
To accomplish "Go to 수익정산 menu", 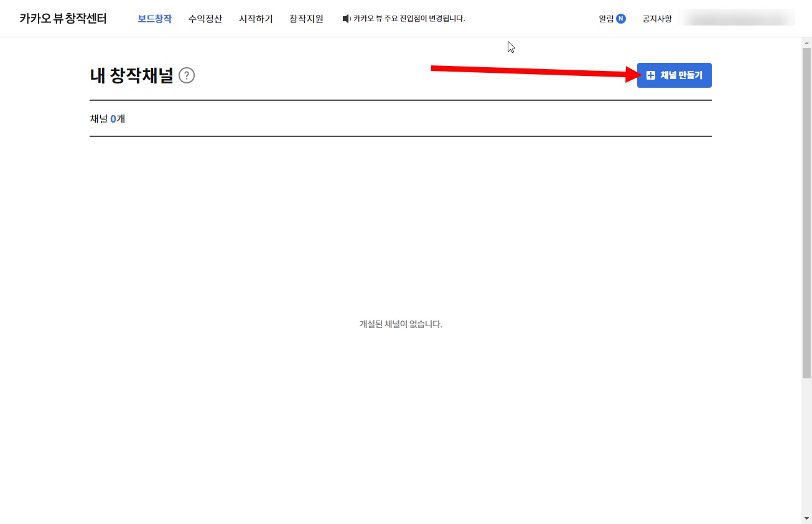I will [x=205, y=19].
